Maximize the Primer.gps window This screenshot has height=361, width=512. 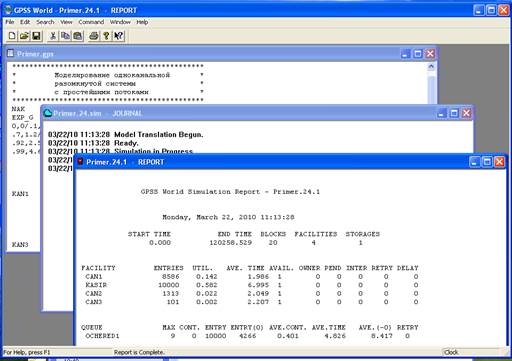(x=418, y=54)
